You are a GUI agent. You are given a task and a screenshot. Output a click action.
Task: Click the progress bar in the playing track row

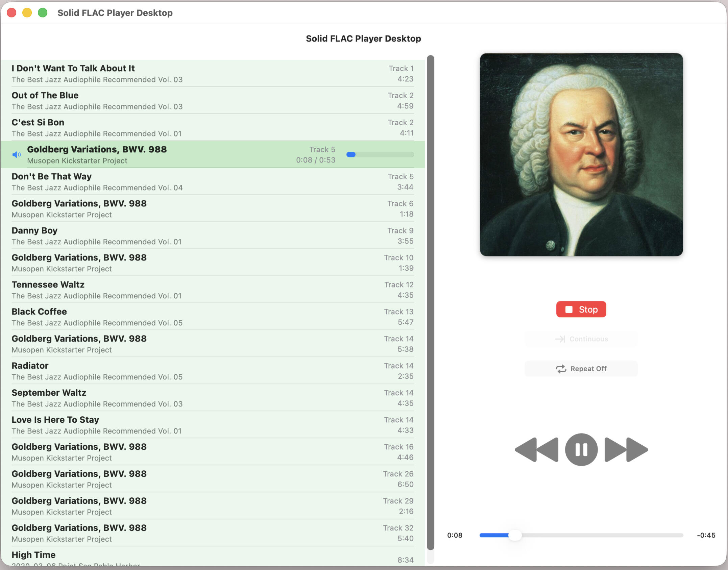click(x=380, y=154)
